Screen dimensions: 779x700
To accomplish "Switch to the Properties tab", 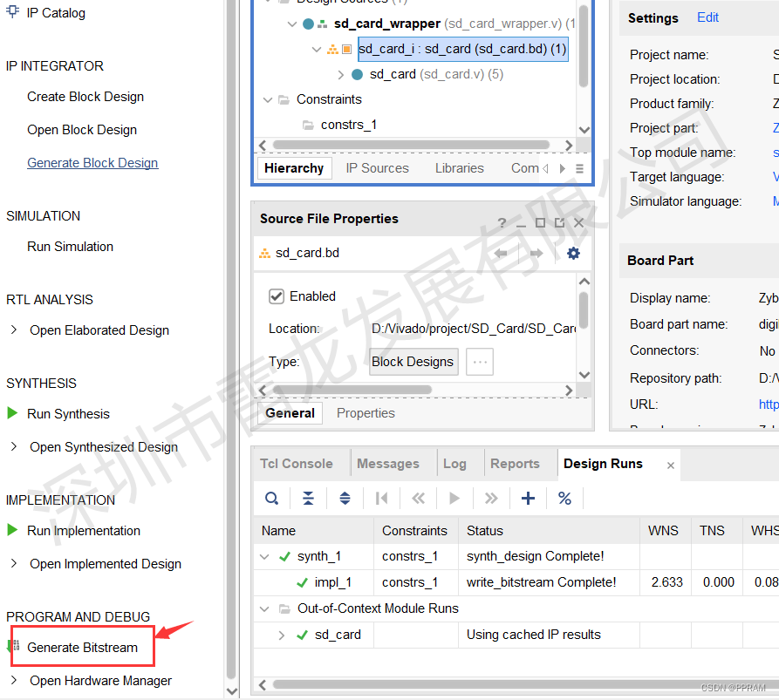I will pos(366,413).
